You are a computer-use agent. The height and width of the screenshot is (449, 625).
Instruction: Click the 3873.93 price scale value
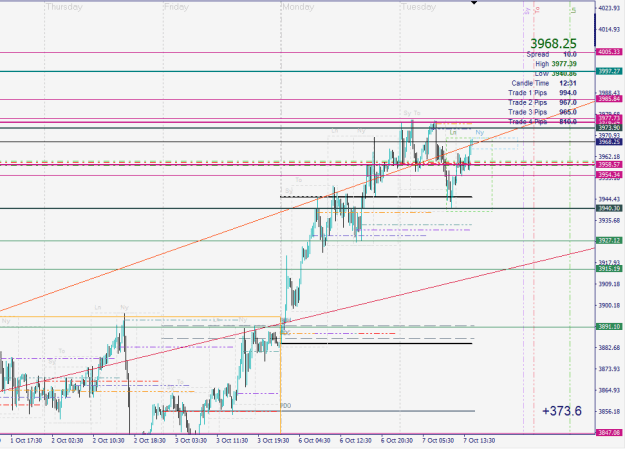(x=609, y=369)
